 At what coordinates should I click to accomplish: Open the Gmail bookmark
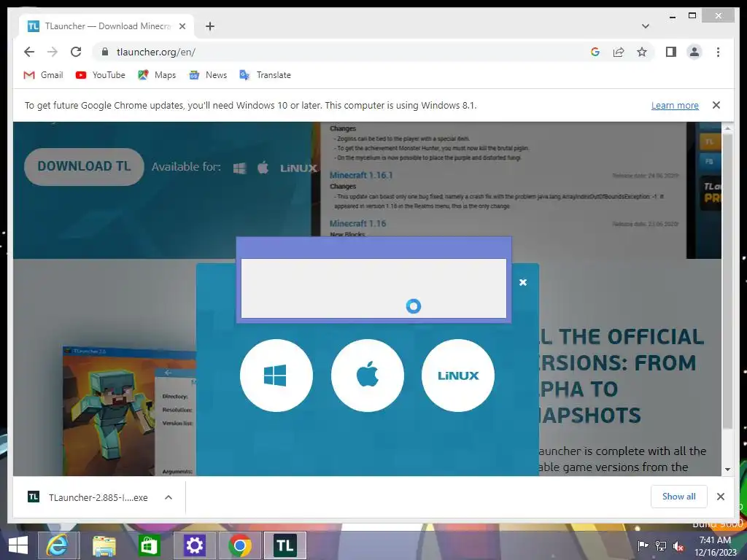click(43, 75)
